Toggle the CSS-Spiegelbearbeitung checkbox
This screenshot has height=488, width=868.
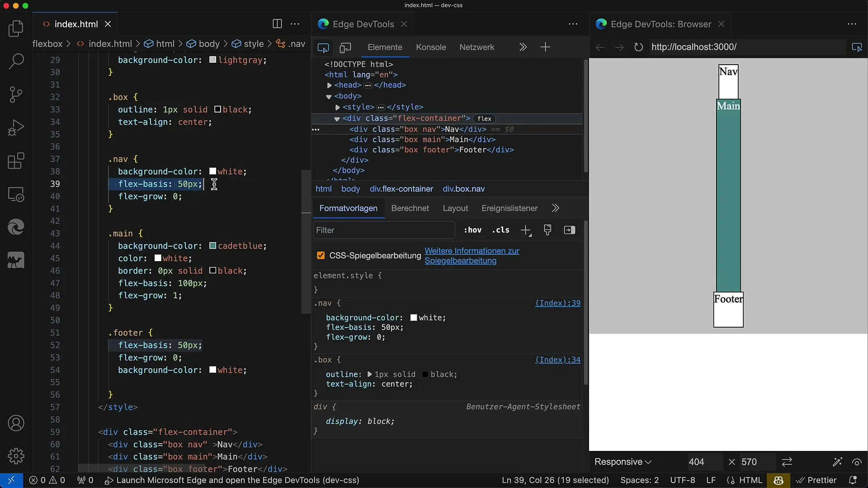point(321,255)
